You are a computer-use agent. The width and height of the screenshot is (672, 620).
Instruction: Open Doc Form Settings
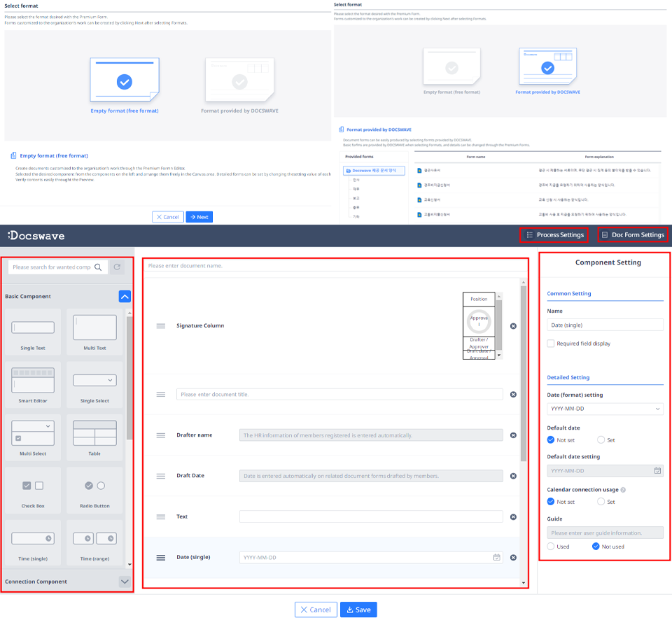click(633, 235)
